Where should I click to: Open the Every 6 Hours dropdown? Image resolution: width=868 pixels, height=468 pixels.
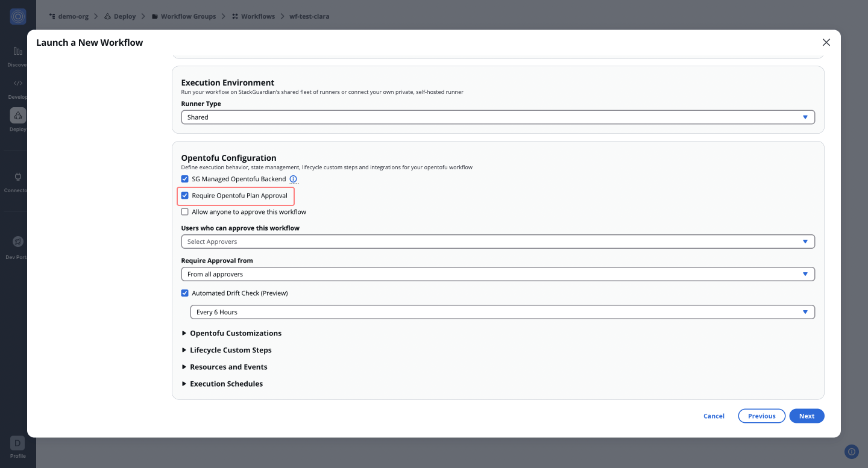tap(503, 312)
